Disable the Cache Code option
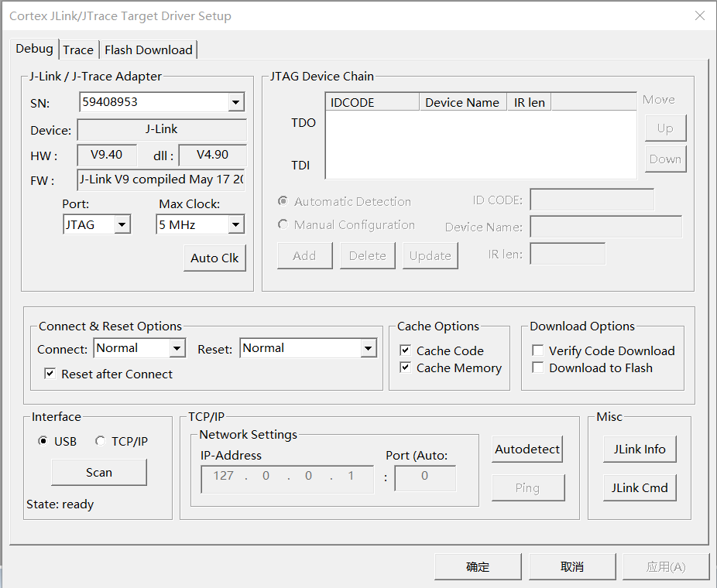The height and width of the screenshot is (588, 717). pos(405,351)
